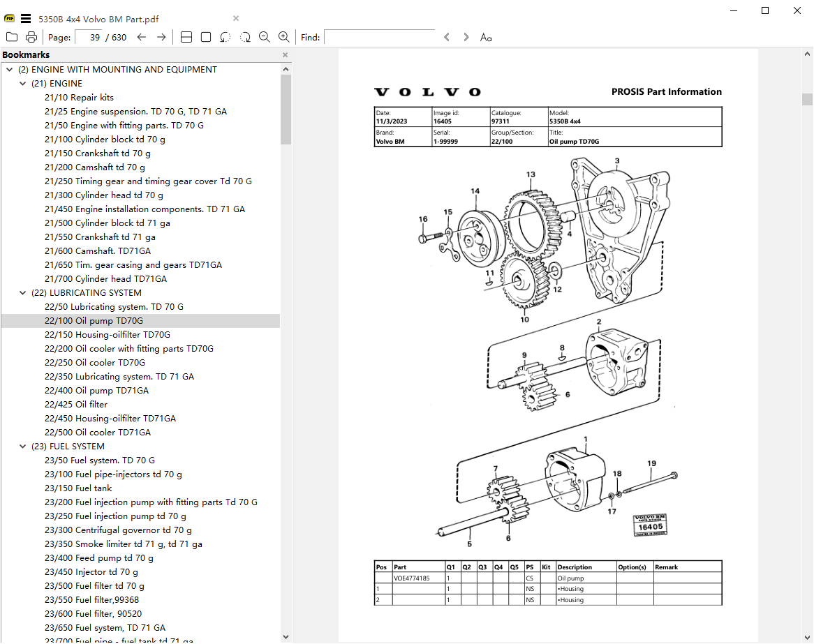This screenshot has height=644, width=814.
Task: Collapse (2) ENGINE WITH MOUNTING AND EQUIPMENT
Action: [9, 70]
